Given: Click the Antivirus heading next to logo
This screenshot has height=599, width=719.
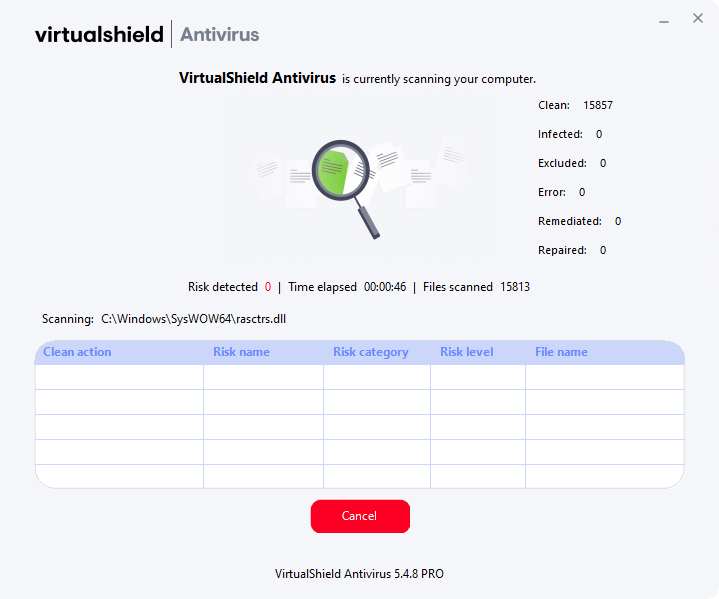Looking at the screenshot, I should click(x=220, y=34).
